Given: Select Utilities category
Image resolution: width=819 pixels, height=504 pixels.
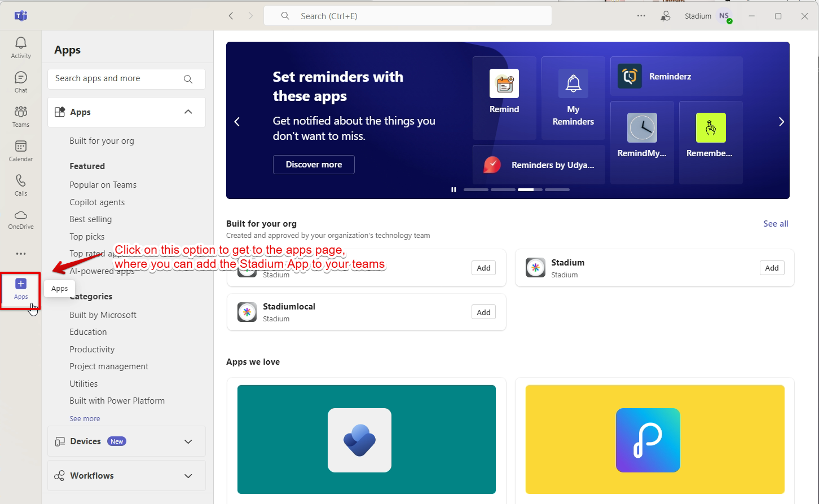Looking at the screenshot, I should click(x=83, y=384).
